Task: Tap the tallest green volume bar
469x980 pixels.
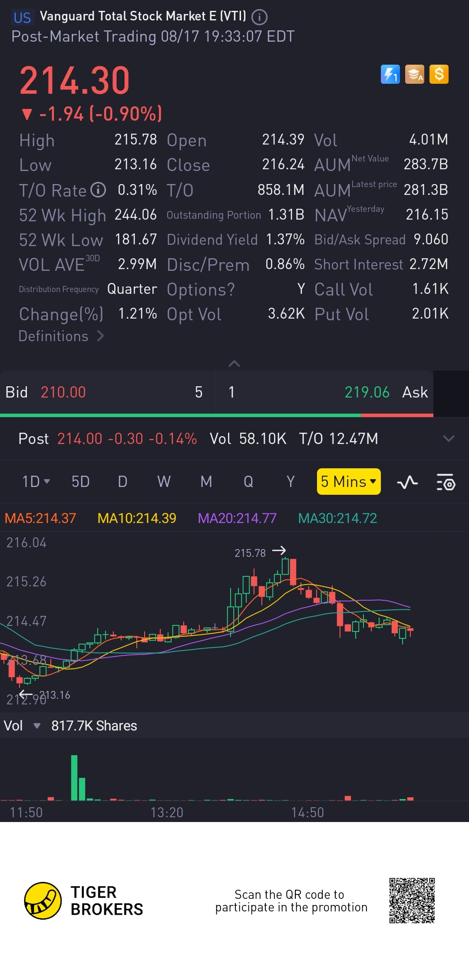Action: 74,778
